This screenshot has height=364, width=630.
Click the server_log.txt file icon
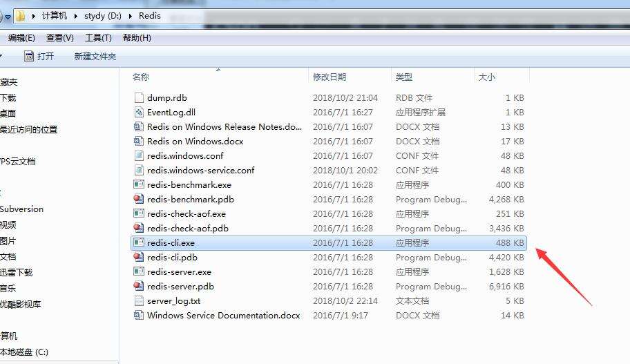pyautogui.click(x=139, y=300)
